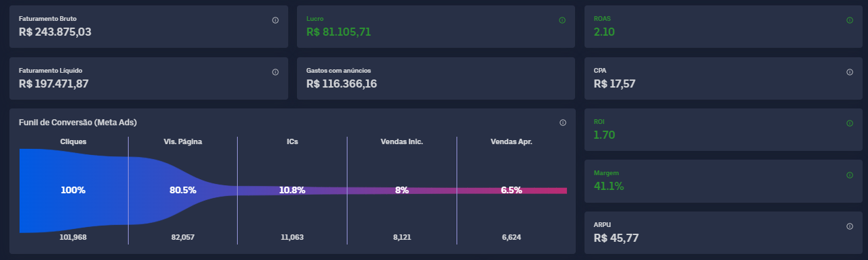Click the Faturamento Líquido value R$ 197.471,87
The width and height of the screenshot is (868, 260).
click(54, 84)
